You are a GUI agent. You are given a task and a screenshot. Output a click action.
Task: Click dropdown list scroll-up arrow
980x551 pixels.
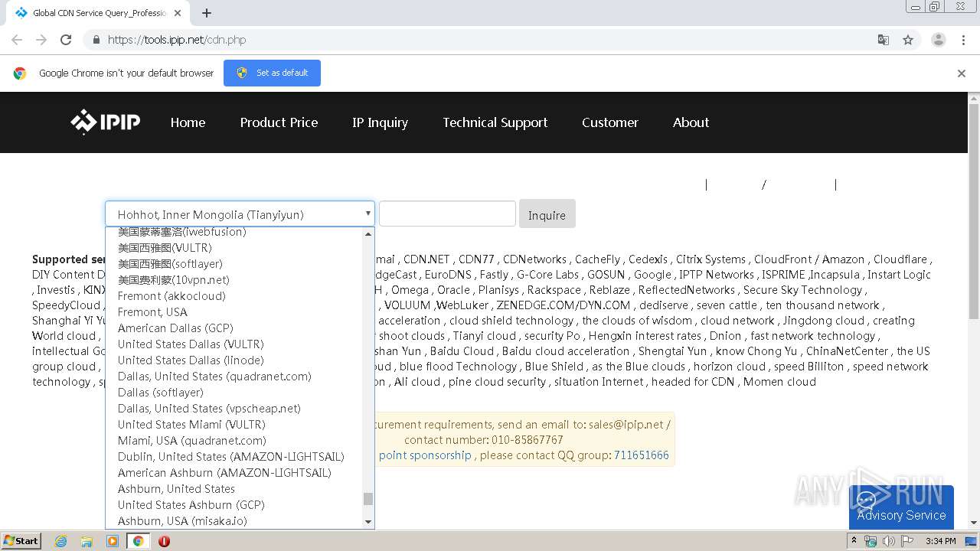click(x=368, y=234)
